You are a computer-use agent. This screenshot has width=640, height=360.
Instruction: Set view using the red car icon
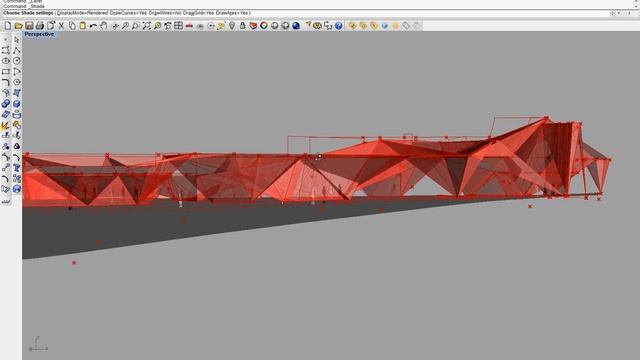(x=189, y=26)
